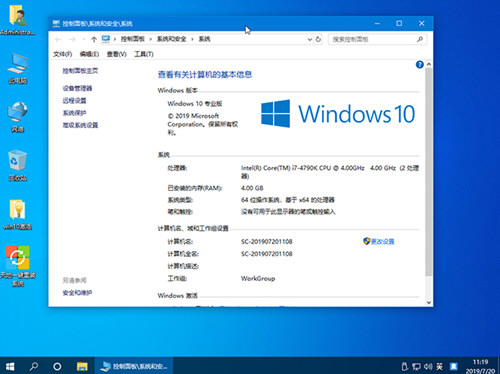Click the scrollbar down arrow
This screenshot has height=374, width=500.
point(429,302)
